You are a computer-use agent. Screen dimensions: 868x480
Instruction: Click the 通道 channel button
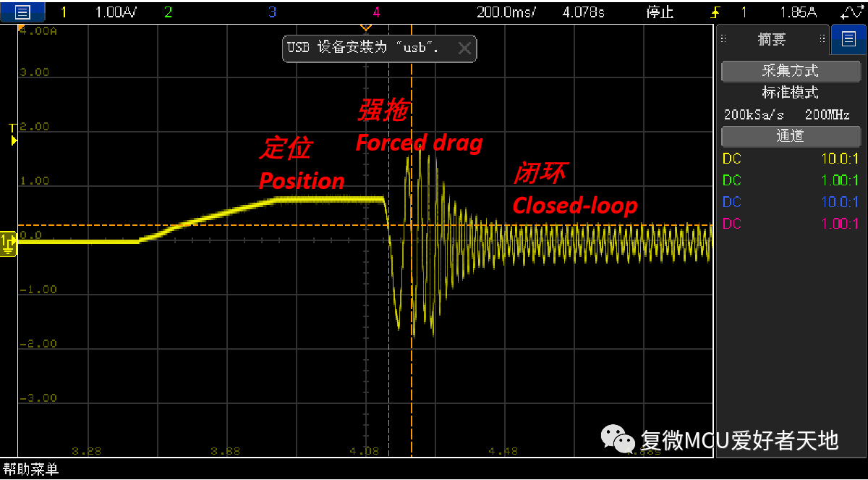(791, 135)
